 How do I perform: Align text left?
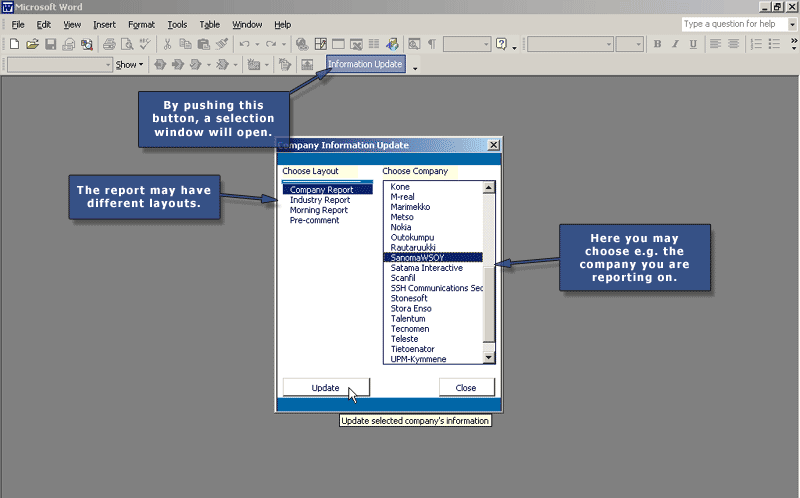(715, 44)
